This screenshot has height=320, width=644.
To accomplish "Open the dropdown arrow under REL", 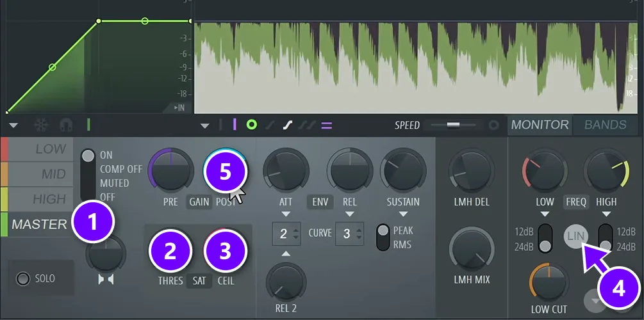I will (x=350, y=214).
